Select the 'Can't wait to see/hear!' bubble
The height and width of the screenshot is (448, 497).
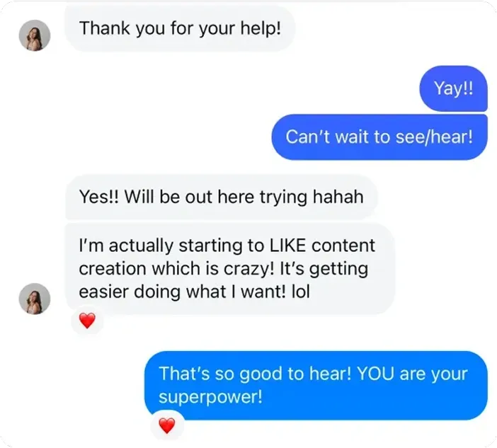(x=379, y=137)
